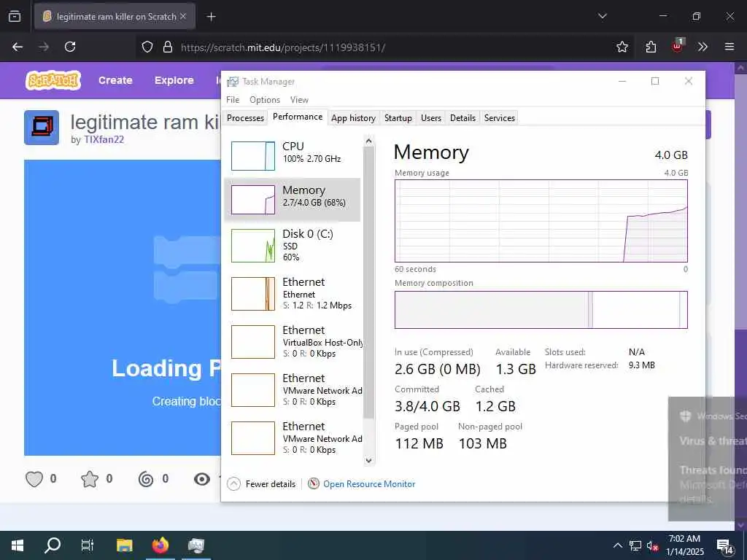This screenshot has height=560, width=747.
Task: Open Task Manager's Options menu
Action: click(x=264, y=99)
